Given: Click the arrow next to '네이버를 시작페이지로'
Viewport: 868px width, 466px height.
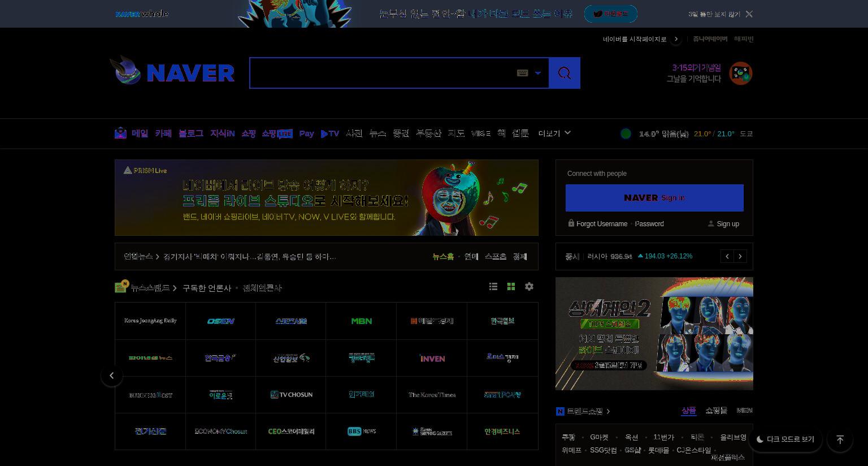Looking at the screenshot, I should coord(676,39).
